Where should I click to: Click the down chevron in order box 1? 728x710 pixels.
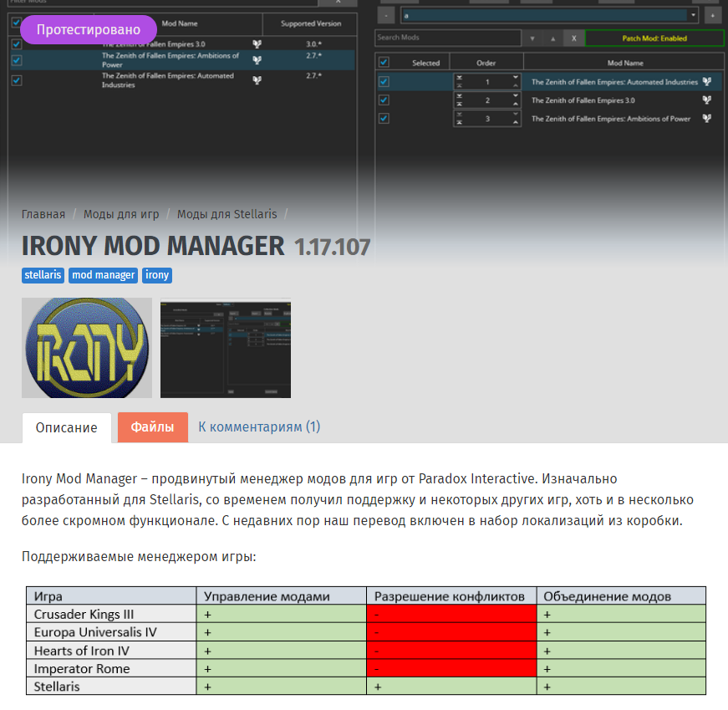click(x=516, y=77)
